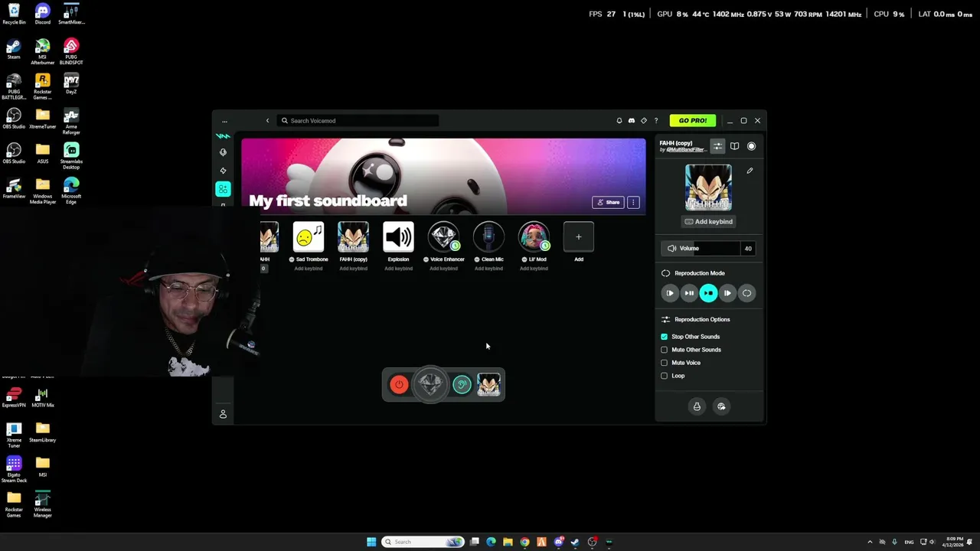Image resolution: width=980 pixels, height=551 pixels.
Task: Open soundboard more options menu beside Share
Action: click(x=633, y=203)
